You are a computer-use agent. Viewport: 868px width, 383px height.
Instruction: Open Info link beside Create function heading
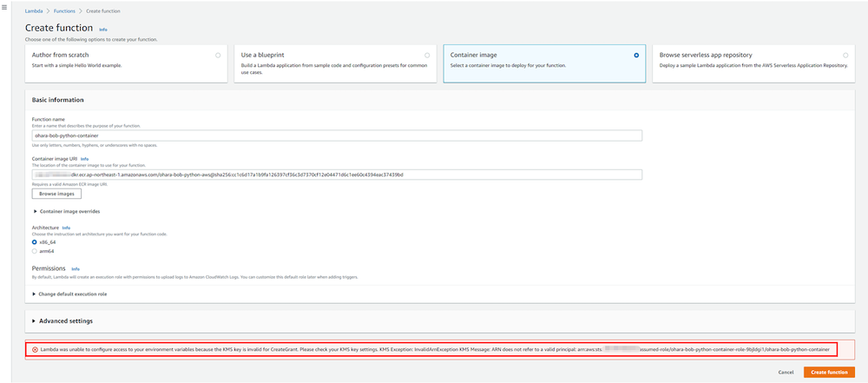coord(103,30)
